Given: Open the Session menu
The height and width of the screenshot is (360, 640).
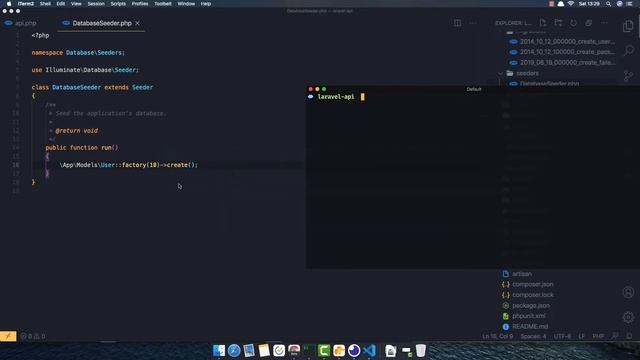Looking at the screenshot, I should point(96,4).
